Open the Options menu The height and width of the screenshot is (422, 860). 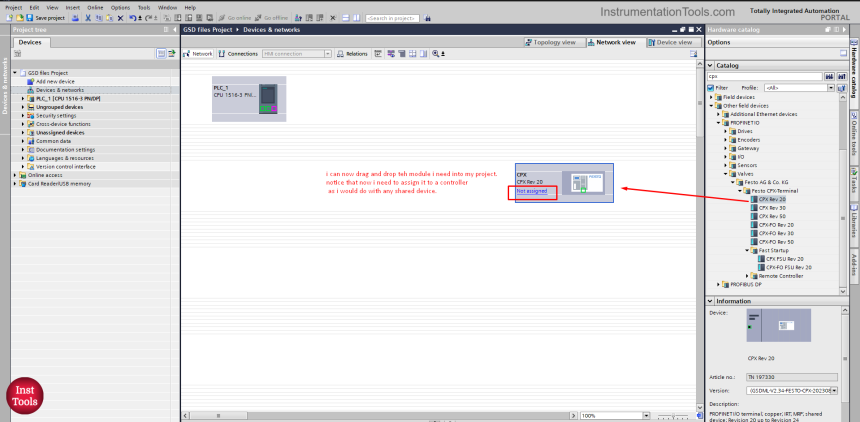(x=120, y=8)
